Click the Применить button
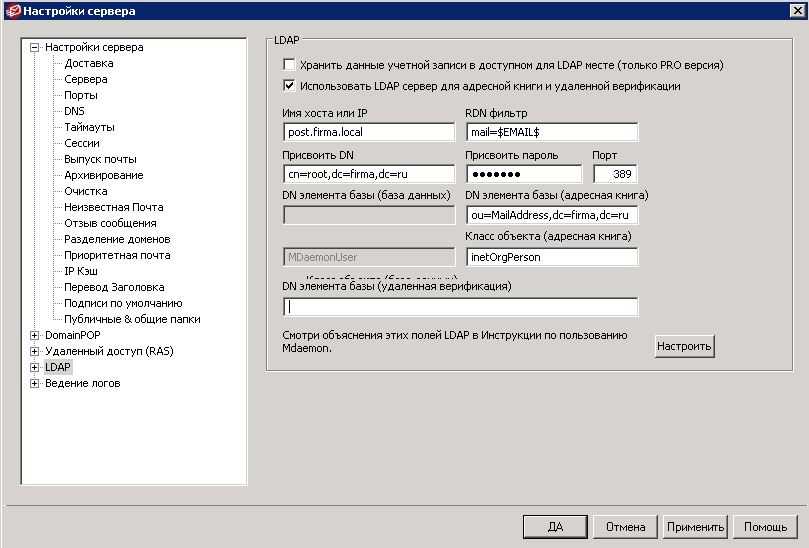 coord(695,527)
